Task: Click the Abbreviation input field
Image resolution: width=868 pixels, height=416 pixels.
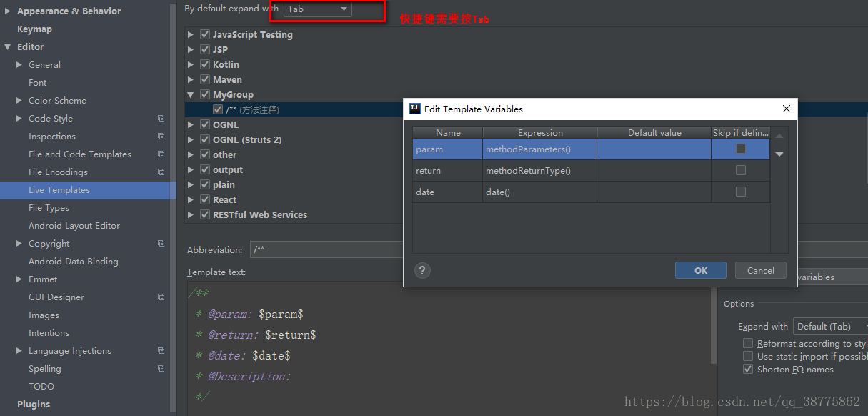Action: point(326,249)
